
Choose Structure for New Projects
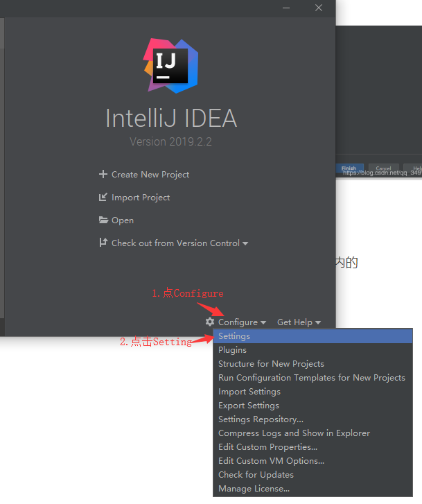tap(313, 364)
